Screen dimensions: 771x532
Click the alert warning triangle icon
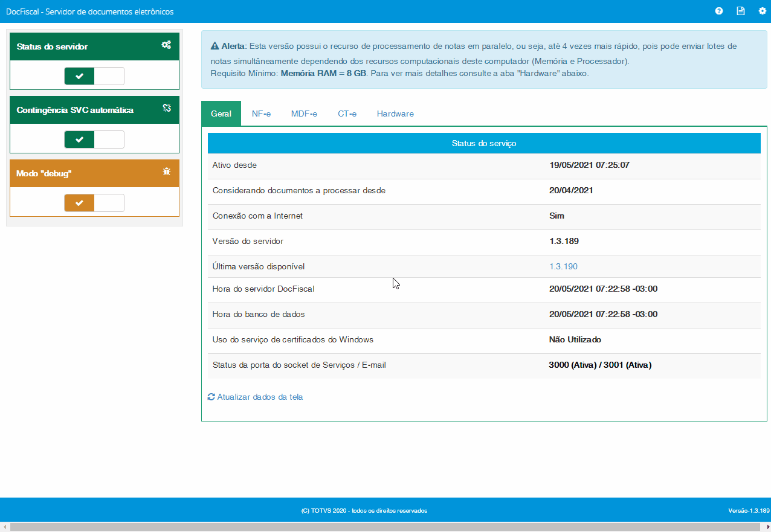click(215, 46)
